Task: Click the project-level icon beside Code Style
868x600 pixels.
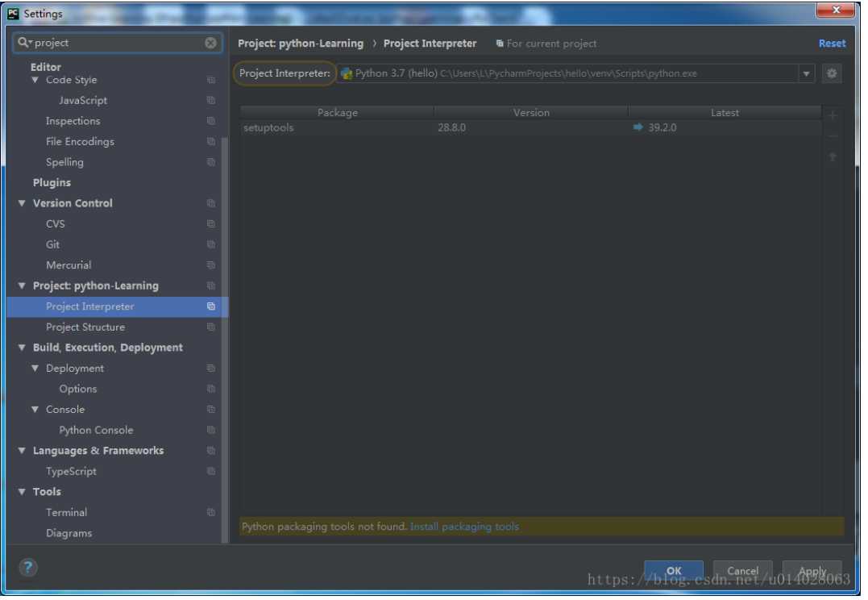Action: [x=211, y=80]
